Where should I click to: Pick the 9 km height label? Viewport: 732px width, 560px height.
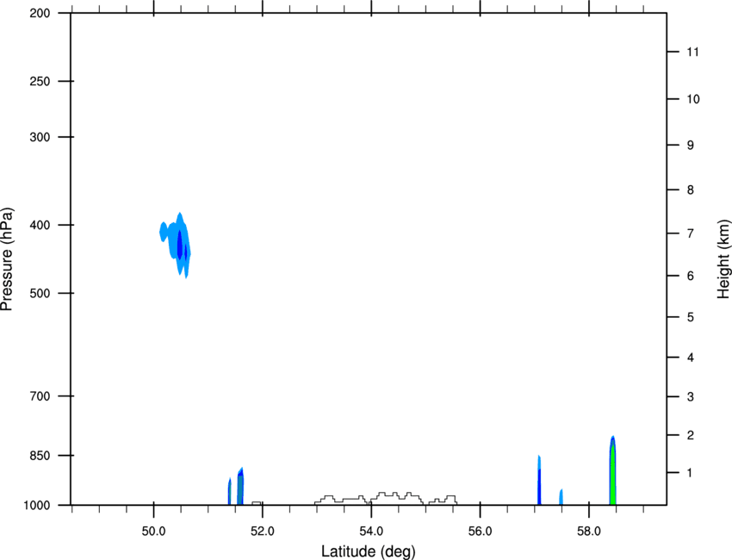(691, 146)
